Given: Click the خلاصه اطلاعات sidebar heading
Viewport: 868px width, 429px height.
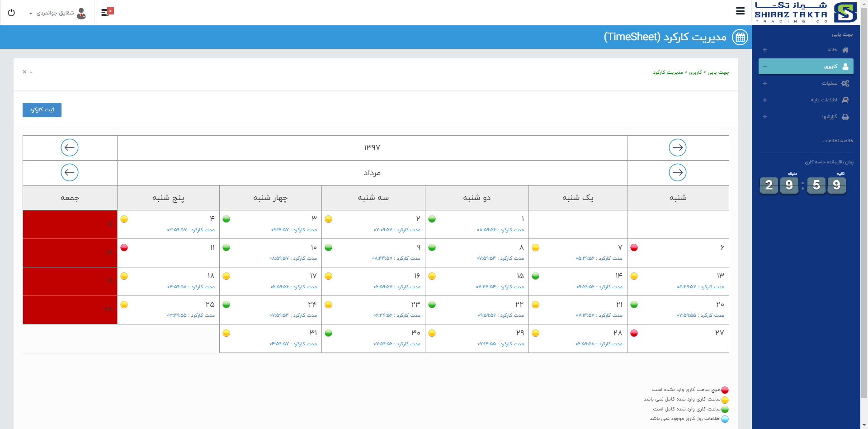Looking at the screenshot, I should [838, 141].
